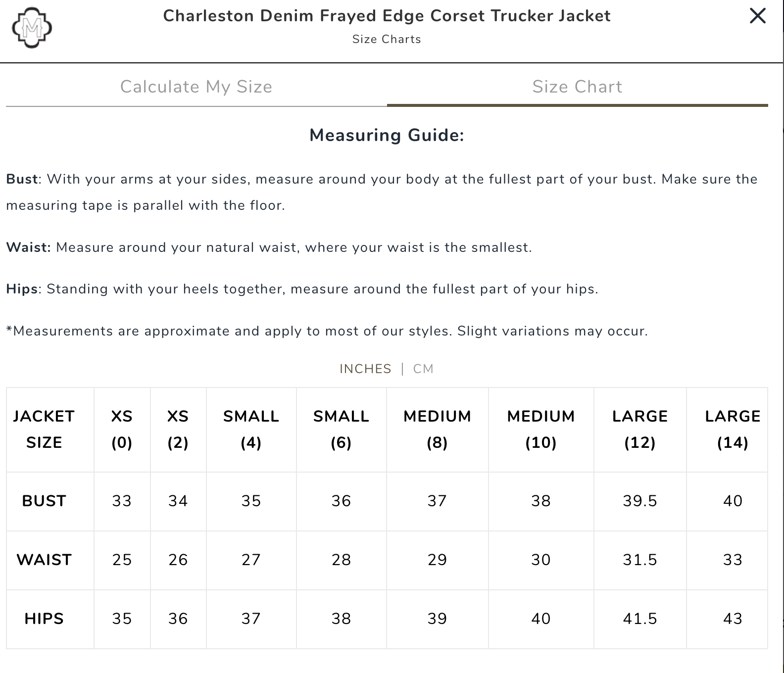Click the WAIST row label
The width and height of the screenshot is (784, 673).
44,560
